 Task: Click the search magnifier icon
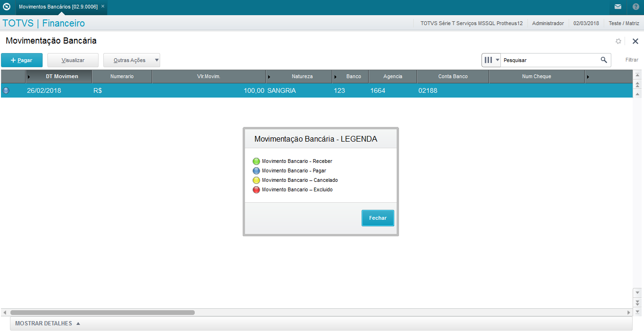604,60
